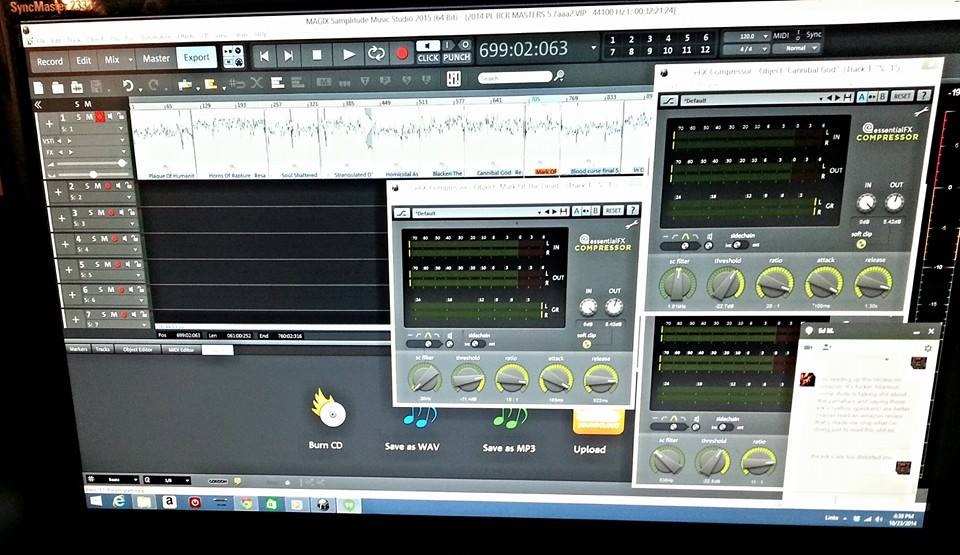Viewport: 960px width, 555px height.
Task: Switch to the Mix workspace tab
Action: 111,59
